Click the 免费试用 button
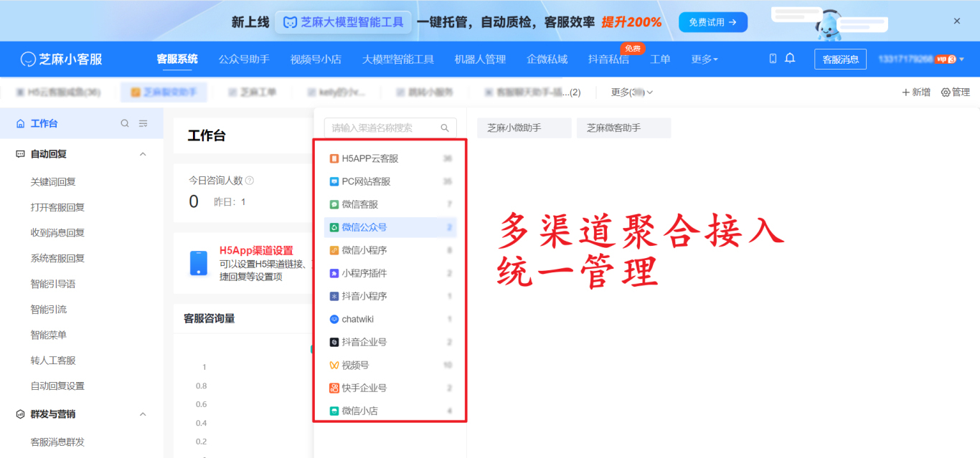The width and height of the screenshot is (980, 458). coord(712,22)
